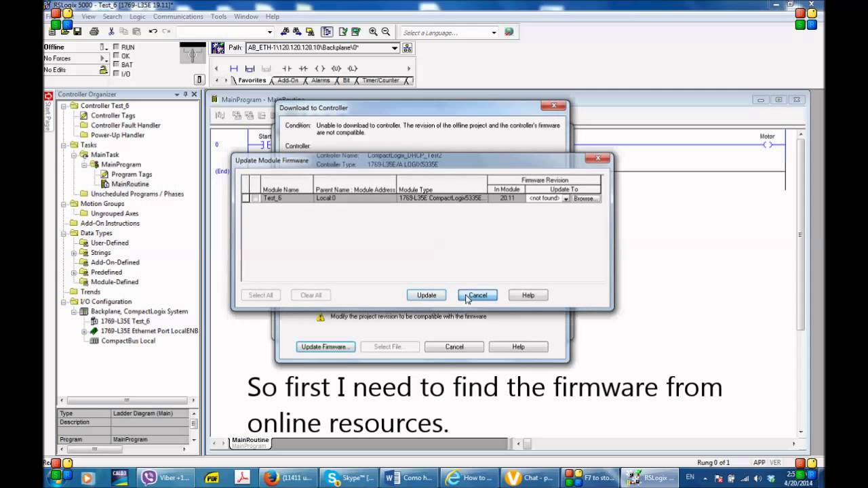The height and width of the screenshot is (488, 868).
Task: Expand the Predefined data type node
Action: [x=74, y=272]
